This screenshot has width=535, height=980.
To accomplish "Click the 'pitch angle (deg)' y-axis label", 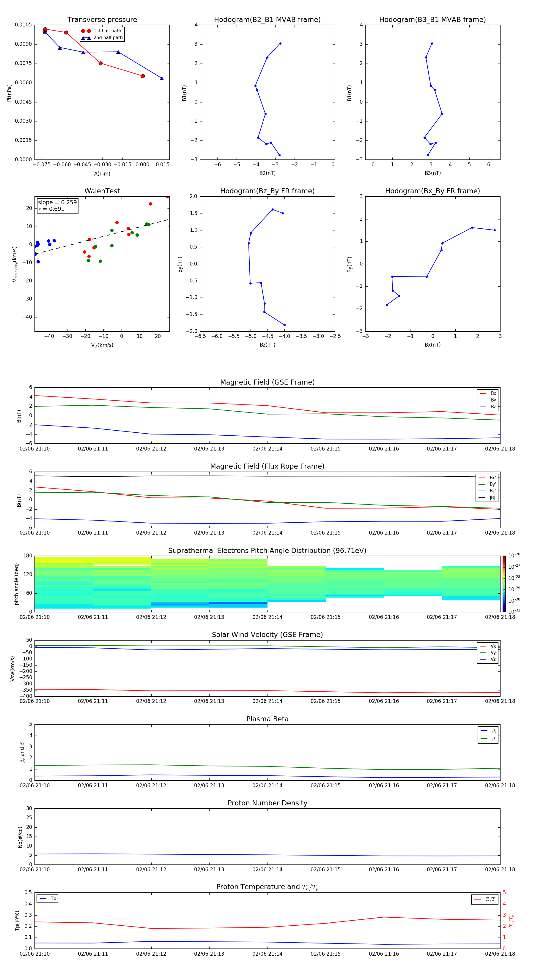I will [x=16, y=584].
